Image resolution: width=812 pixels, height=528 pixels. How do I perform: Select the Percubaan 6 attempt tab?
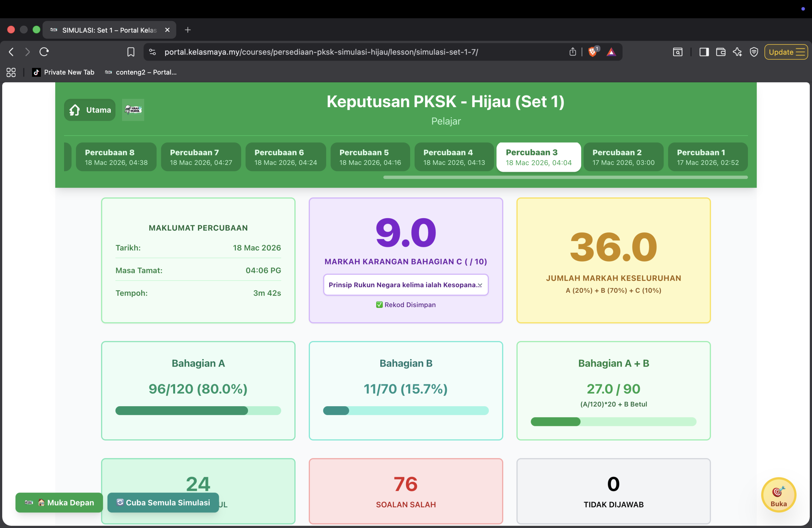click(x=285, y=157)
